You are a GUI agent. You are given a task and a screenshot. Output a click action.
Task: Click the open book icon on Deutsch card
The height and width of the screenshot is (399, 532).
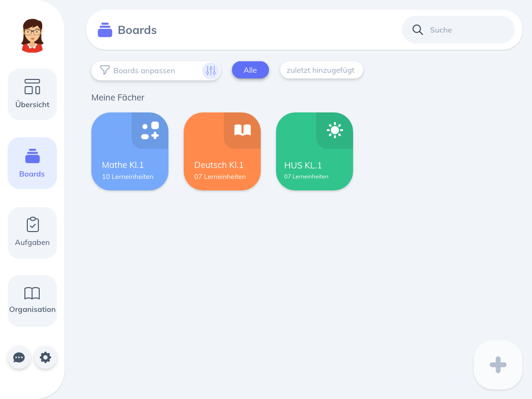[x=243, y=130]
